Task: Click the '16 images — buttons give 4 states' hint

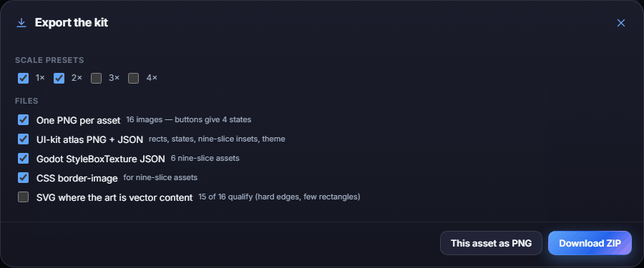Action: [x=188, y=120]
